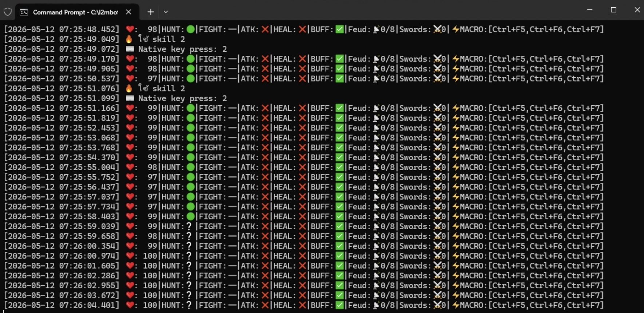Click the HP value 99 at 07:26:00.354
644x313 pixels.
152,246
